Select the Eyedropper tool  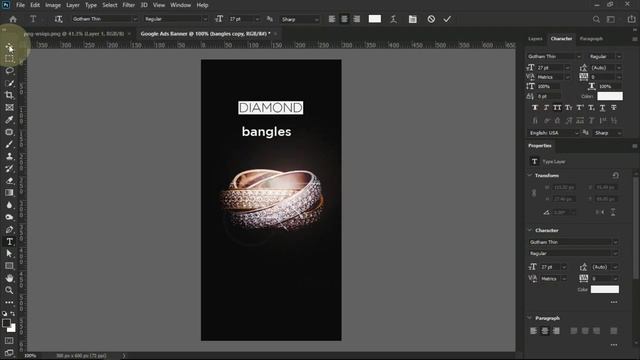tap(9, 120)
